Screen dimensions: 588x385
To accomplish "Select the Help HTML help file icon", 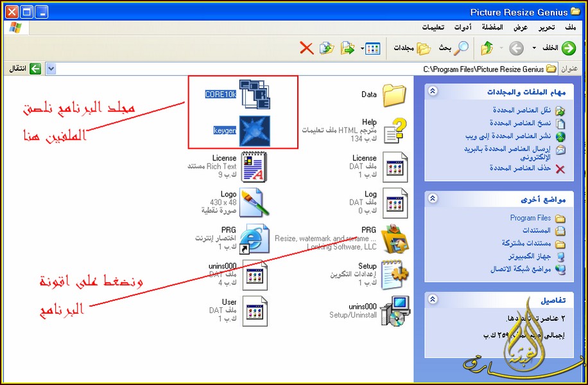I will pos(395,130).
